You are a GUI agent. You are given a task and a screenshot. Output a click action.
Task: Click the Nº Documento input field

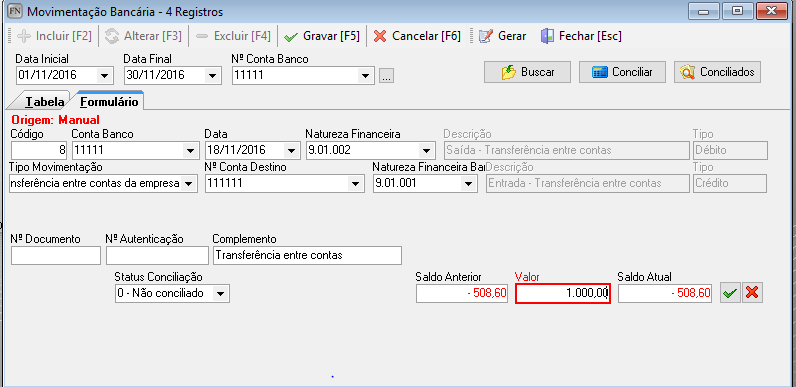56,255
